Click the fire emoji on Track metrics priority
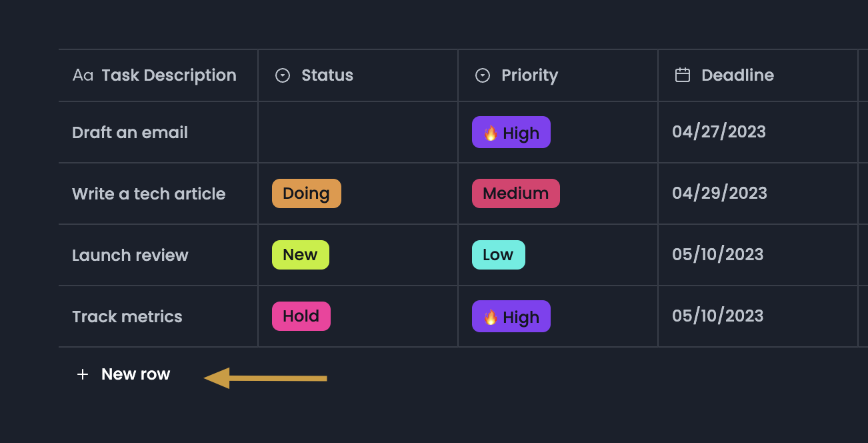 coord(491,317)
